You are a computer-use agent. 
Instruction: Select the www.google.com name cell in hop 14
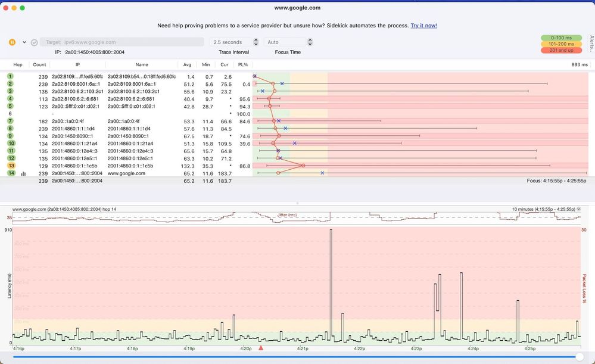click(x=126, y=173)
